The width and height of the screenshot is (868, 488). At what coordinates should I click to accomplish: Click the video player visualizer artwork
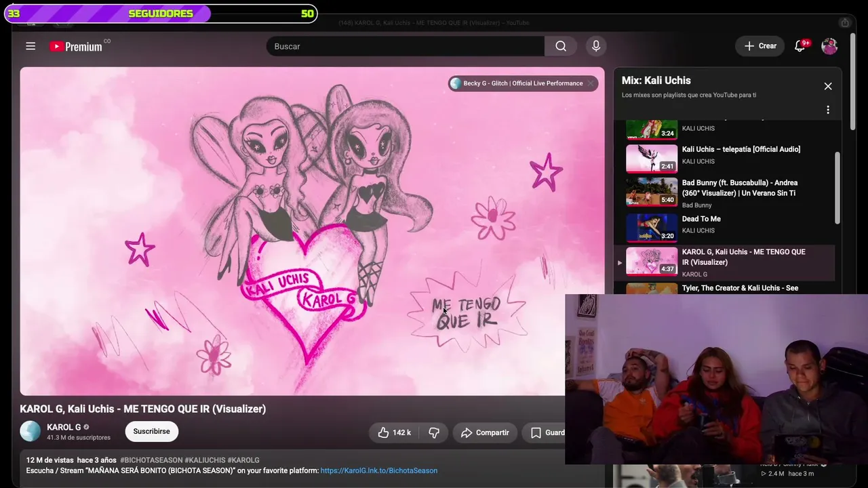[x=312, y=230]
